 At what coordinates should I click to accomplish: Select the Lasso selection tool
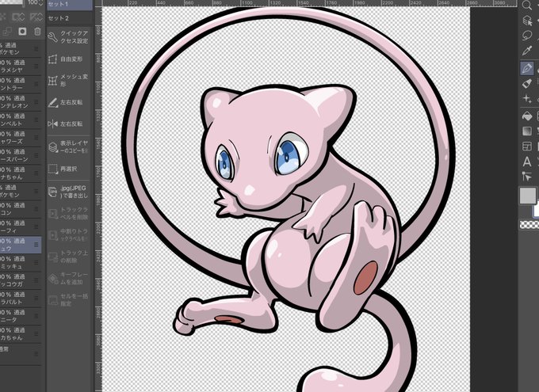[526, 36]
